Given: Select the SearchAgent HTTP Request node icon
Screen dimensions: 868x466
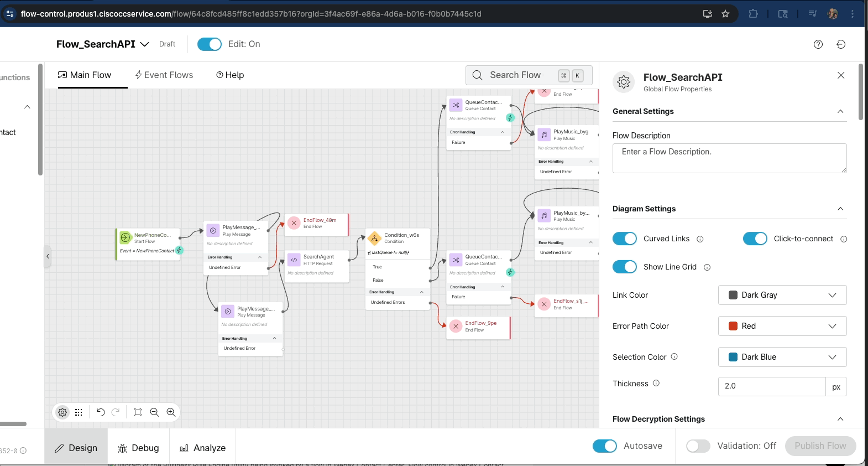Looking at the screenshot, I should (294, 260).
